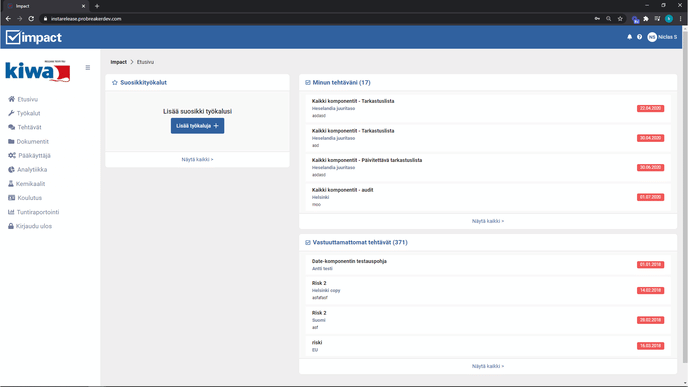Go back with browser back arrow
Viewport: 688px width, 387px height.
8,19
